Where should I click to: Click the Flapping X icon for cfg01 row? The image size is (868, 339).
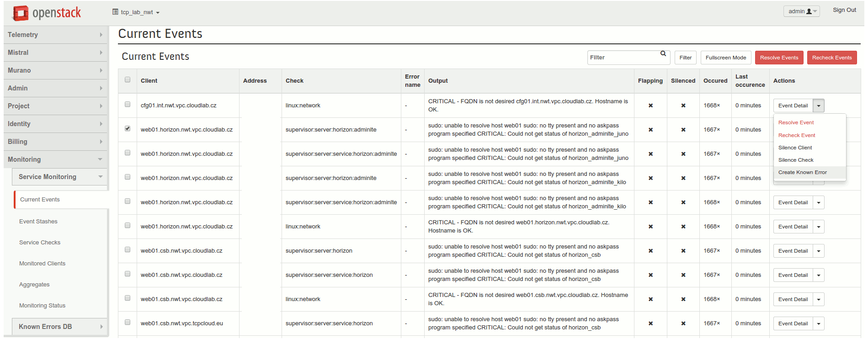[x=650, y=106]
